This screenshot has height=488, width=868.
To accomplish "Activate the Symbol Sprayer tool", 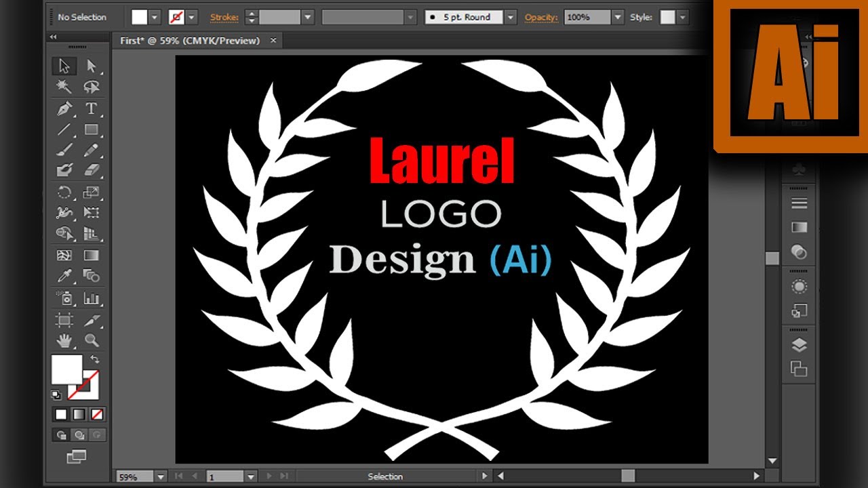I will click(64, 298).
